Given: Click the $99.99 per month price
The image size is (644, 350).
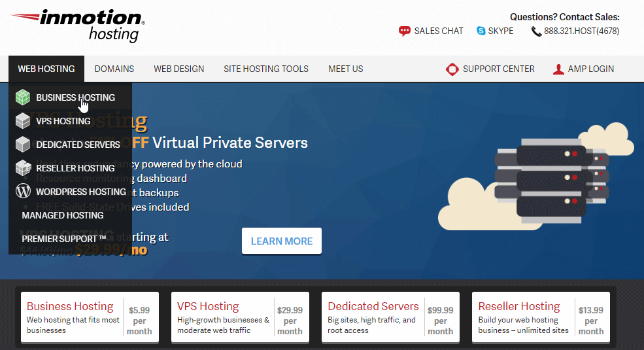Looking at the screenshot, I should [440, 321].
